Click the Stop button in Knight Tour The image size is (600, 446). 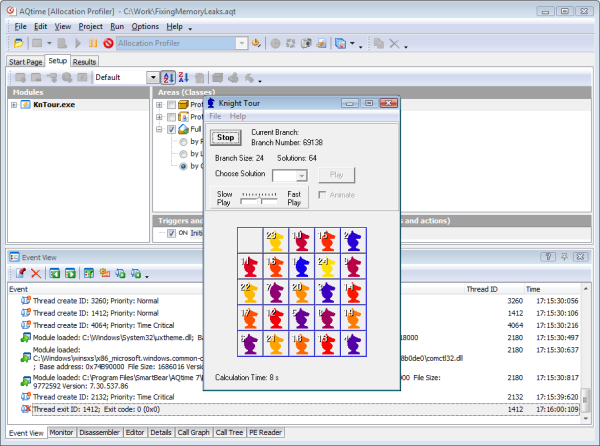(226, 137)
